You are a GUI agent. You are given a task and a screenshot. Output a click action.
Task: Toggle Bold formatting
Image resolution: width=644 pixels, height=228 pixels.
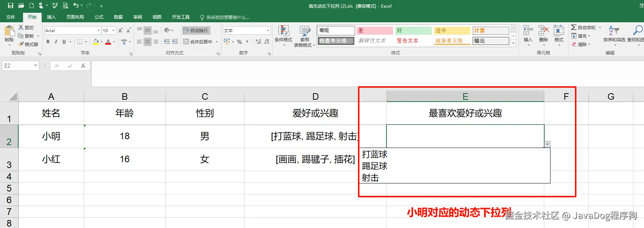click(x=48, y=42)
